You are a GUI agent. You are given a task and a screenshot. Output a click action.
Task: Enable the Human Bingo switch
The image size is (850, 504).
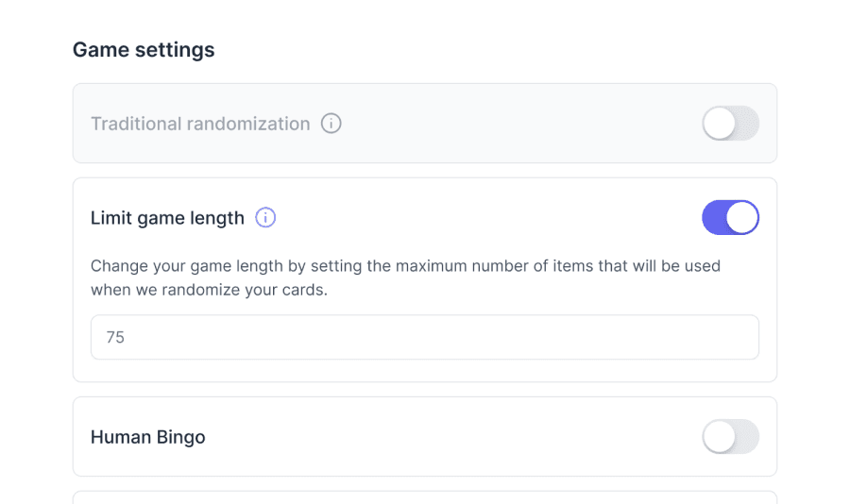click(730, 437)
